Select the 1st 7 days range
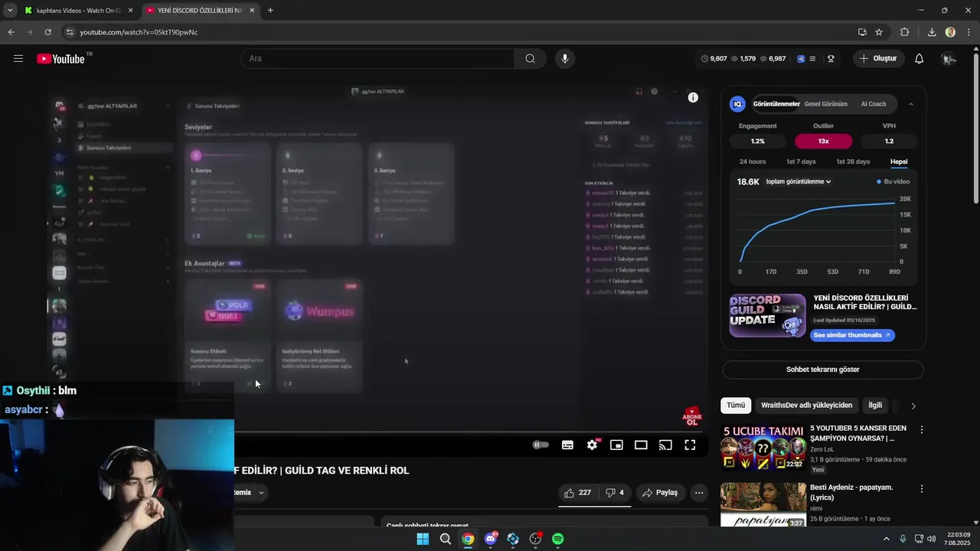Screen dimensions: 980x551 coord(801,161)
